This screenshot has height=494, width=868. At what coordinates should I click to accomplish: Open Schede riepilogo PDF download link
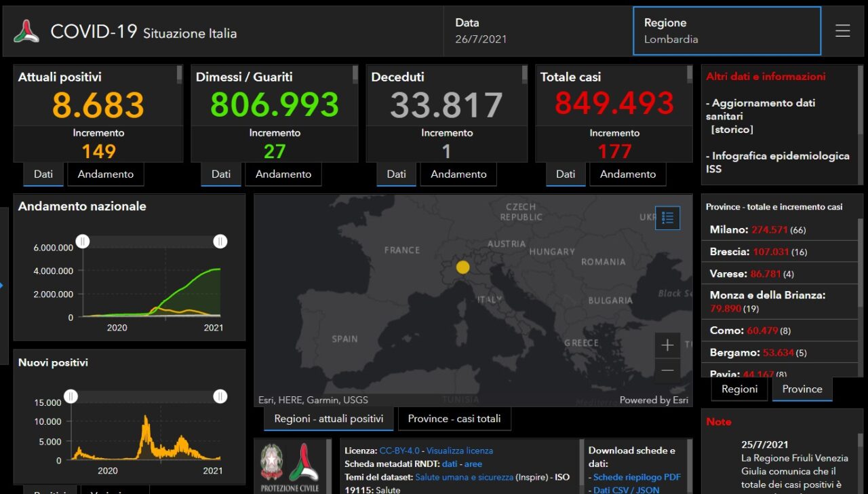pos(637,477)
